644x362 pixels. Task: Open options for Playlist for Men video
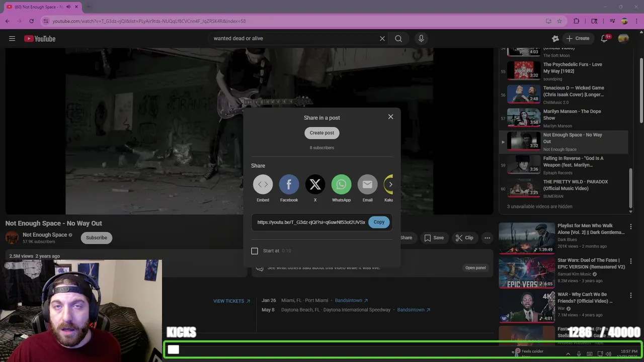pyautogui.click(x=631, y=227)
